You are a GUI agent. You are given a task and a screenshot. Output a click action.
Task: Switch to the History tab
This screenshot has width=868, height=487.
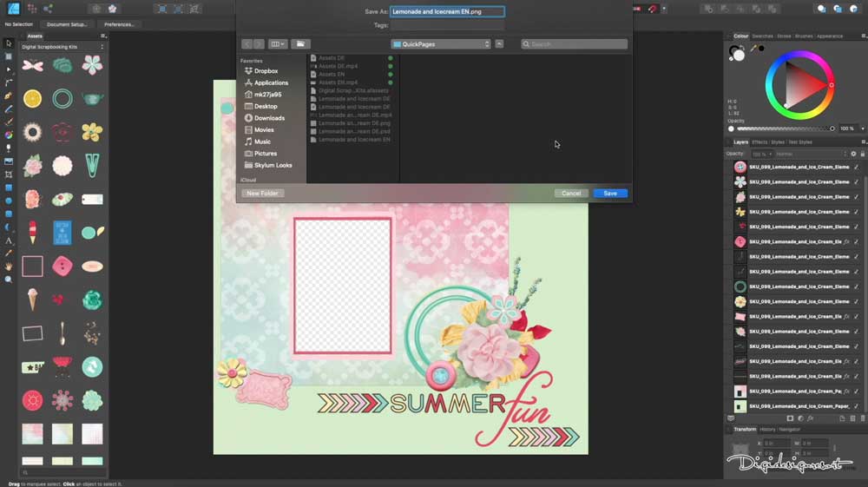click(x=767, y=430)
